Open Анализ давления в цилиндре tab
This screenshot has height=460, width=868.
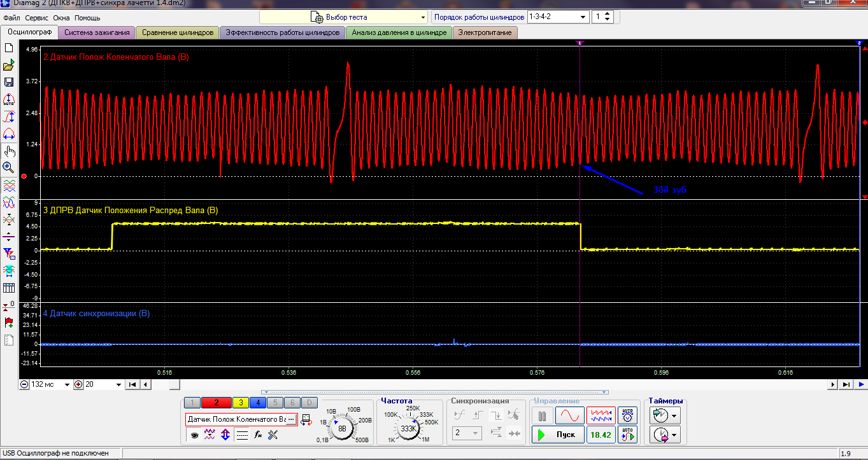[x=399, y=32]
